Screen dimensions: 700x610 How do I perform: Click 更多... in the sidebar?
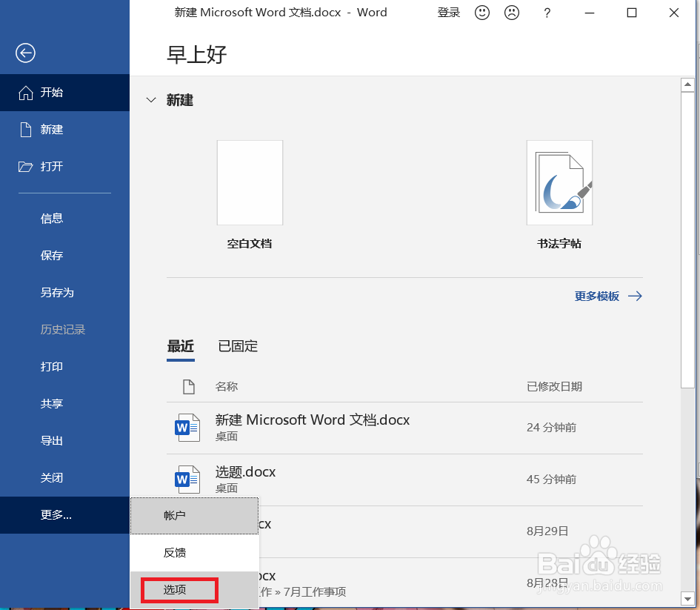point(64,515)
